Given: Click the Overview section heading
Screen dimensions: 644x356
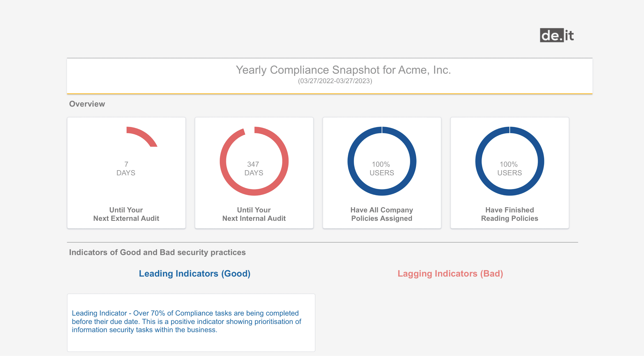Looking at the screenshot, I should pyautogui.click(x=87, y=104).
